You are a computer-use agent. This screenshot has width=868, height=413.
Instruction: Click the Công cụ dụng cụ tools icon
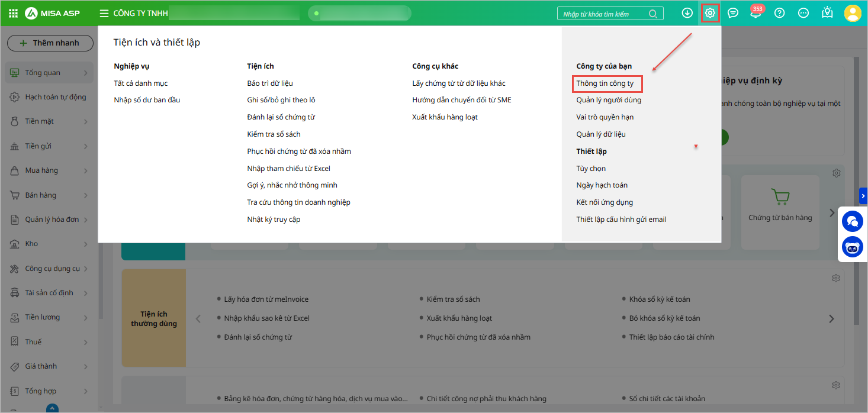pyautogui.click(x=14, y=269)
